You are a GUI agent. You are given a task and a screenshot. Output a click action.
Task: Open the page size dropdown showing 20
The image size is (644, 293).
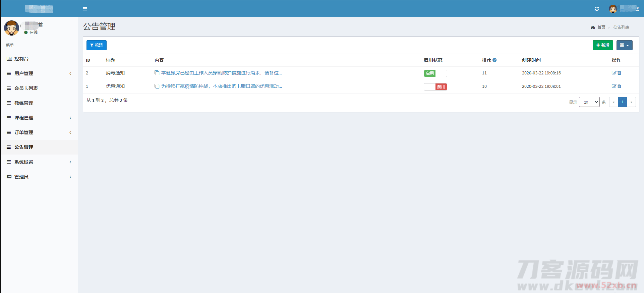(x=589, y=102)
